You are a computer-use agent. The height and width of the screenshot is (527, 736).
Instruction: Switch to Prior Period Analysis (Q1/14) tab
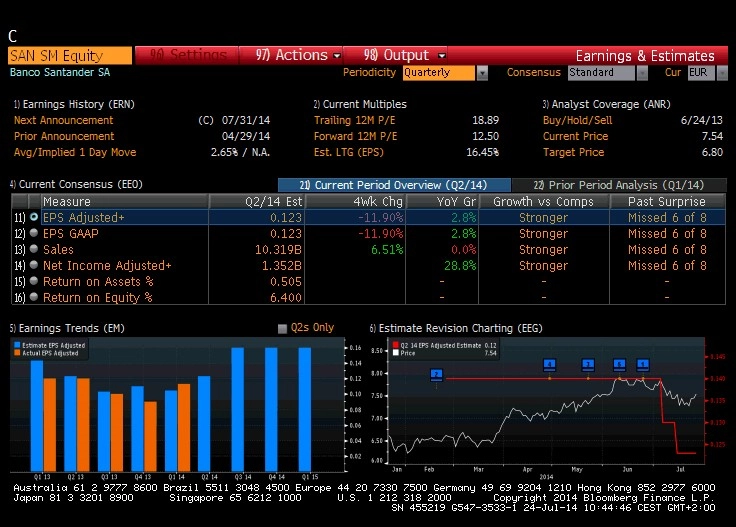click(619, 185)
